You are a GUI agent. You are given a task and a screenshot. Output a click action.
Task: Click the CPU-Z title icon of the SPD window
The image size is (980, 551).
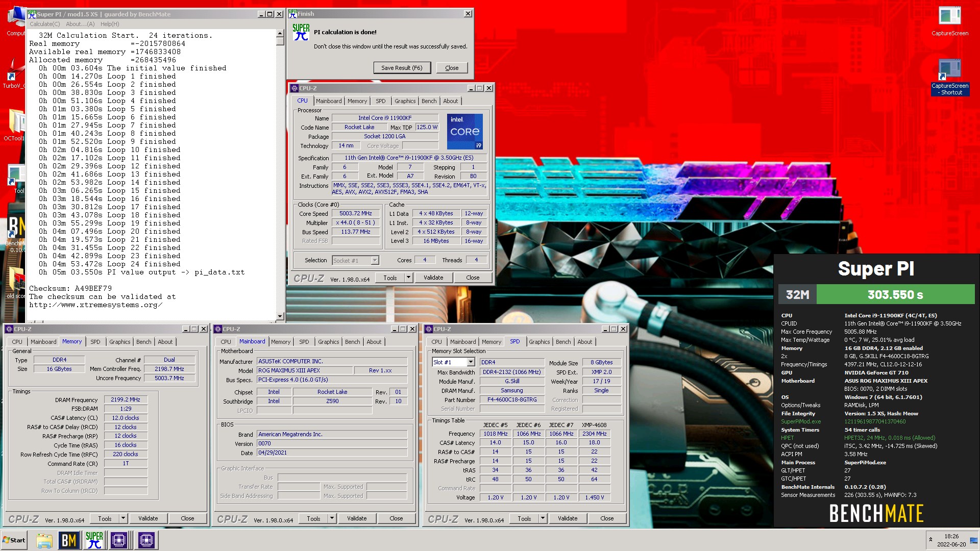[429, 329]
